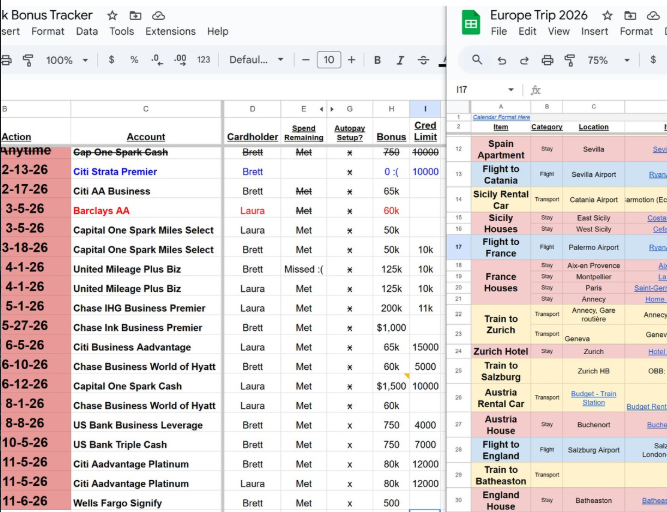
Task: Click Chase IHG Business Premier cell
Action: (x=146, y=308)
